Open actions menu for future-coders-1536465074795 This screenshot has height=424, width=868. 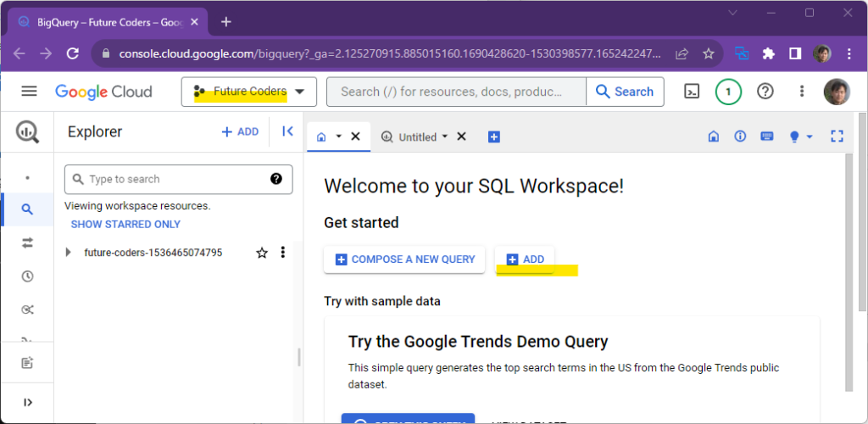(283, 253)
